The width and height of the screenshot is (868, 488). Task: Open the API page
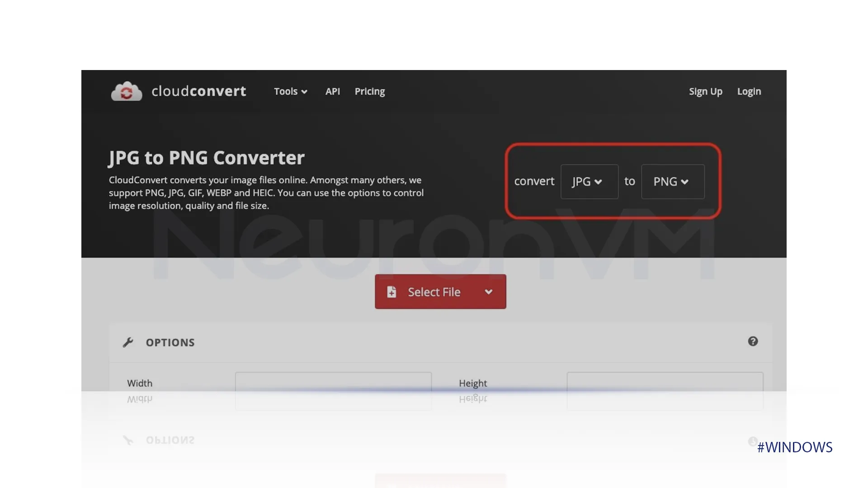pyautogui.click(x=333, y=91)
